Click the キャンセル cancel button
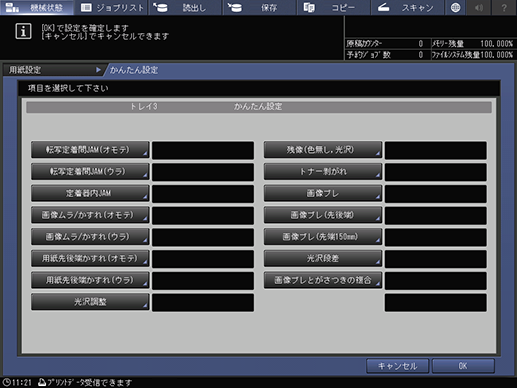The width and height of the screenshot is (517, 388). (397, 366)
